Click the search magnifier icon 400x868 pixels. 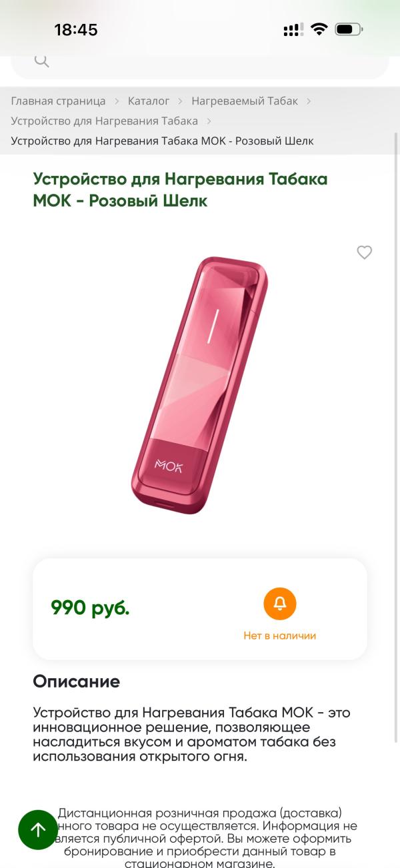coord(41,62)
